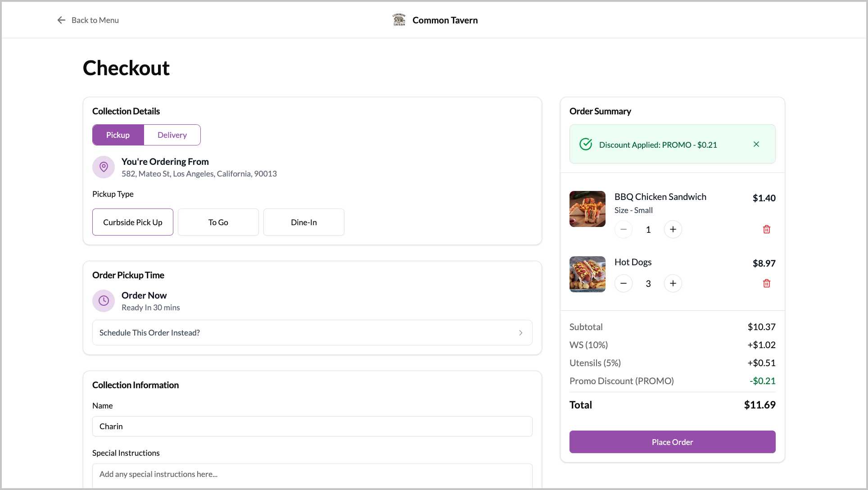Select Dine-In pickup option
Viewport: 868px width, 490px height.
tap(304, 222)
